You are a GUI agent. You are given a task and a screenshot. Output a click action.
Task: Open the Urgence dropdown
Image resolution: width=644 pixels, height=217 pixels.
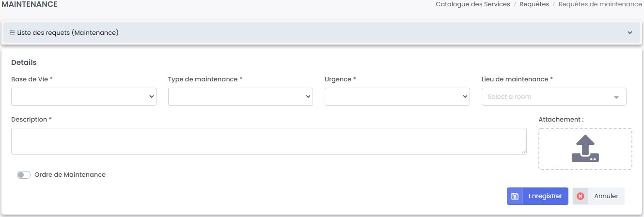coord(397,97)
